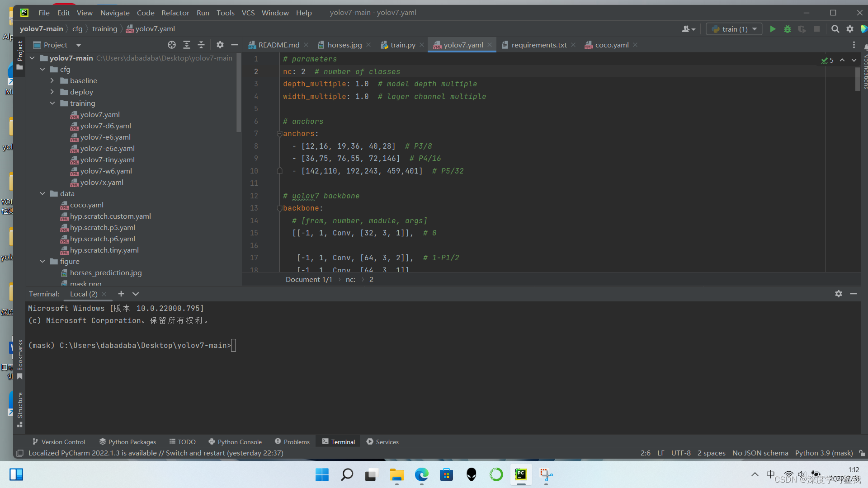Add new terminal tab with plus

121,294
